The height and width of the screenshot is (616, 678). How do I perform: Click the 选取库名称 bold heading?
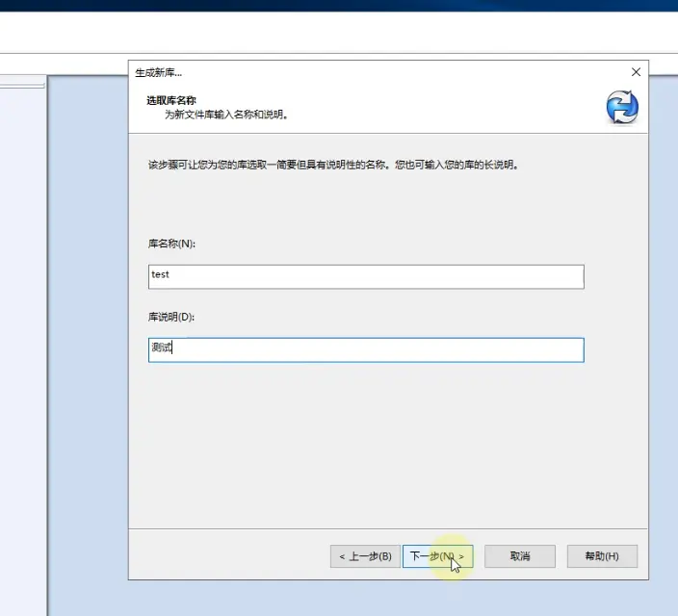172,100
